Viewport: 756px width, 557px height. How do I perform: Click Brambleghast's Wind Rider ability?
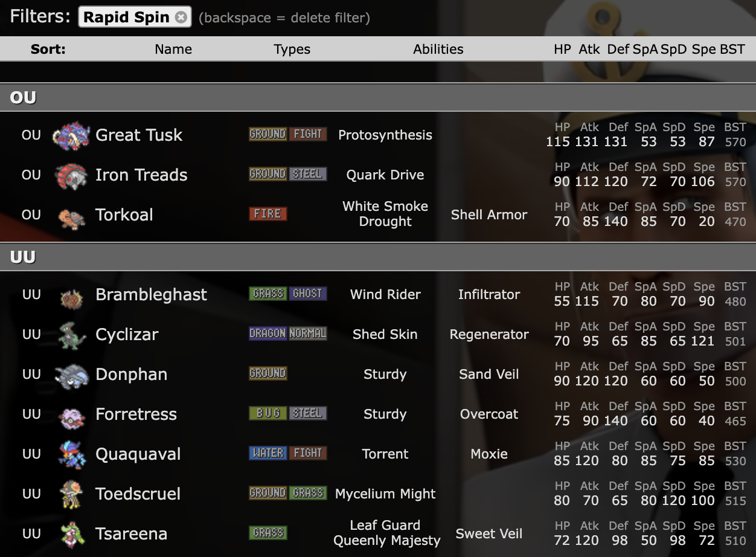click(x=385, y=295)
